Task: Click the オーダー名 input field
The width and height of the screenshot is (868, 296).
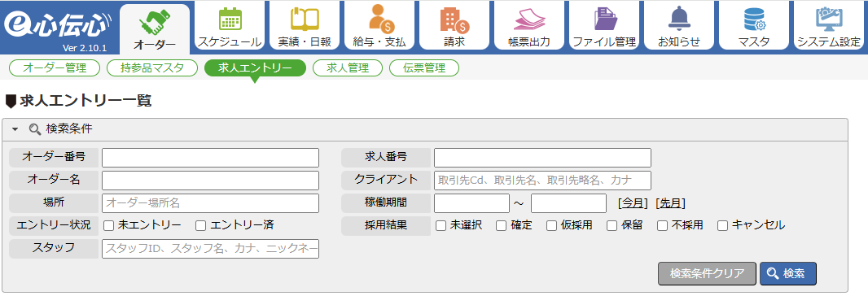Action: pos(210,181)
